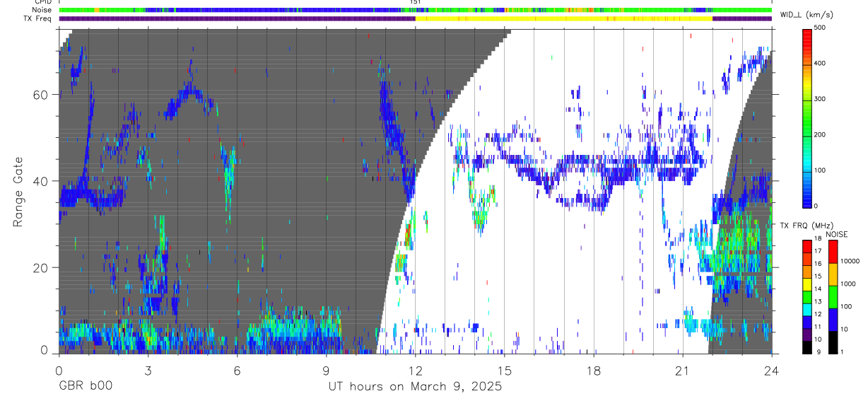
Task: Click the '10000' label on NOISE scale
Action: coord(850,261)
